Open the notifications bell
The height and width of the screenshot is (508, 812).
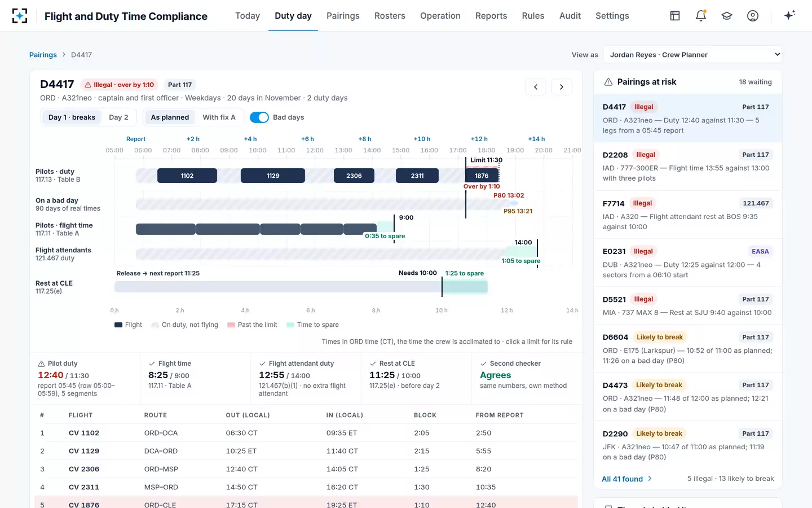tap(701, 16)
